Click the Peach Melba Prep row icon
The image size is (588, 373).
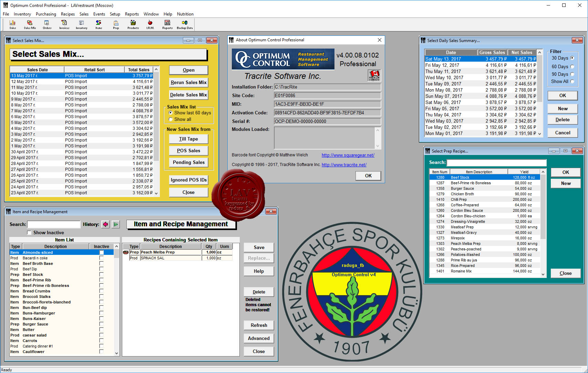(126, 252)
